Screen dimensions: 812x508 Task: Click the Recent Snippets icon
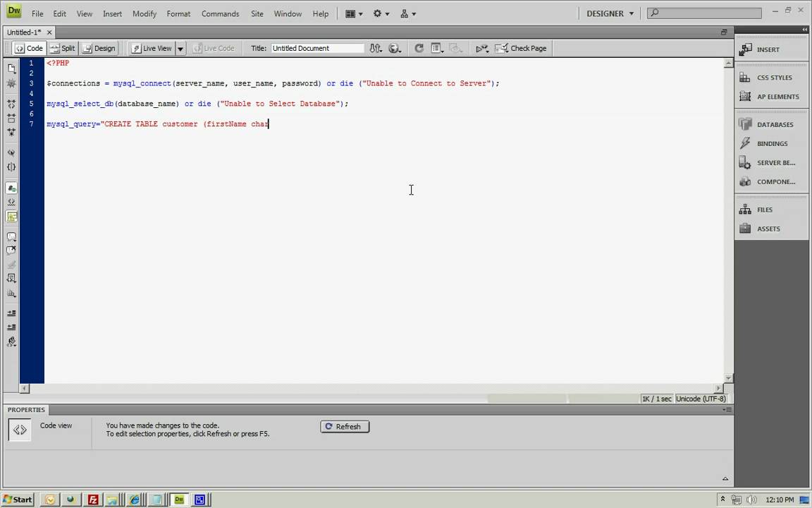11,279
